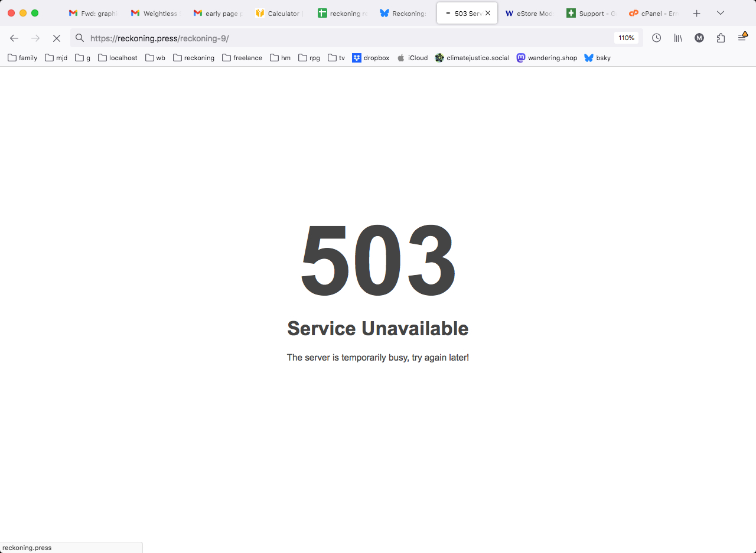This screenshot has width=756, height=553.
Task: Open the dropbox bookmark
Action: [371, 58]
